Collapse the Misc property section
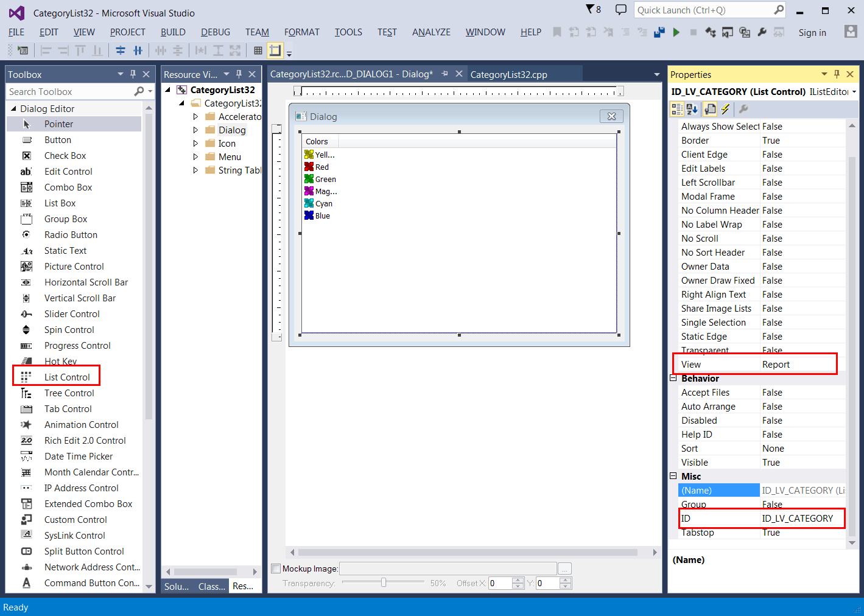This screenshot has width=864, height=616. point(673,477)
